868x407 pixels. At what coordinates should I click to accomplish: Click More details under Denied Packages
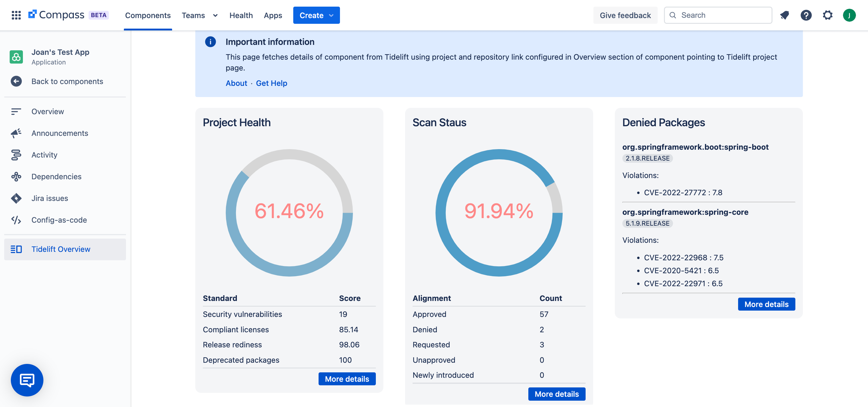point(766,304)
